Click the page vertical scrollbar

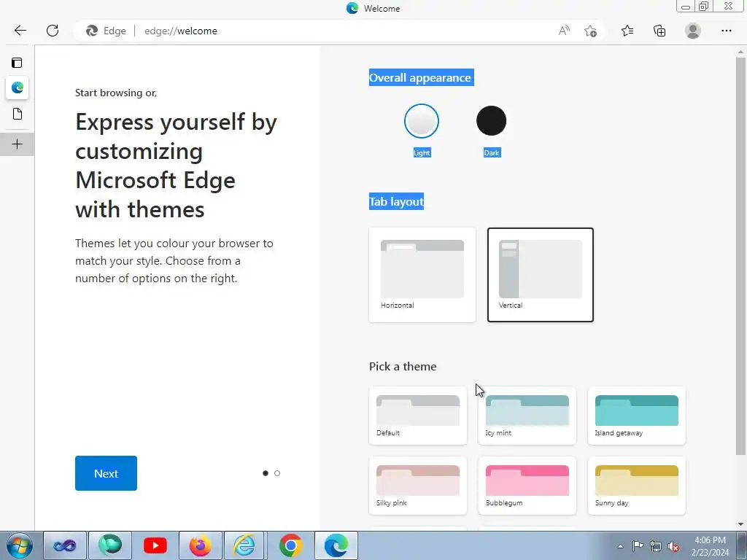pyautogui.click(x=741, y=256)
